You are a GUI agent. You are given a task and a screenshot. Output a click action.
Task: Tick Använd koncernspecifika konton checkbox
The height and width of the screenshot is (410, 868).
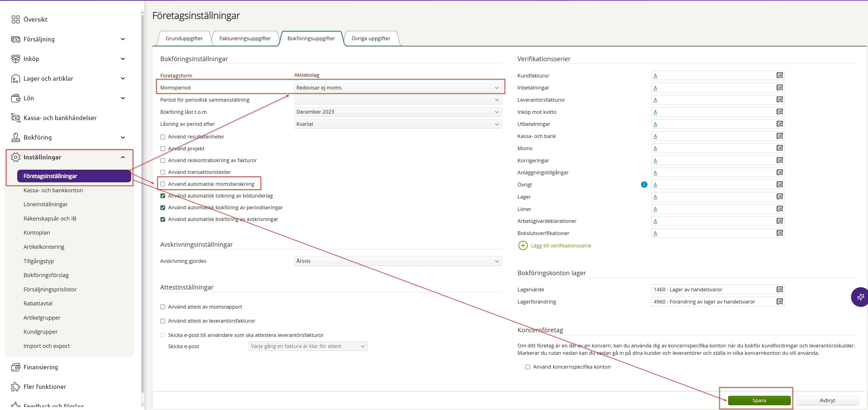(x=528, y=367)
